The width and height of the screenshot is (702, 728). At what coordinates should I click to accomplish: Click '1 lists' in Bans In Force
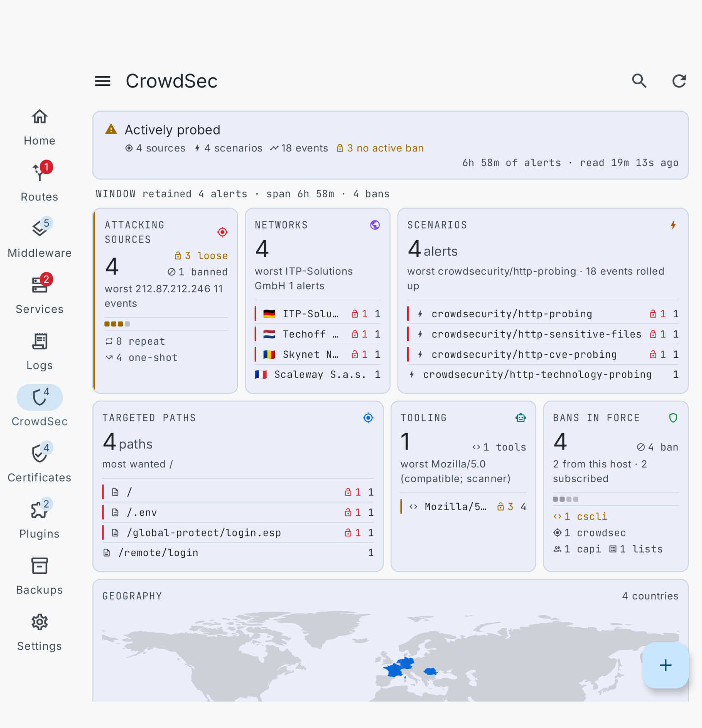(636, 549)
